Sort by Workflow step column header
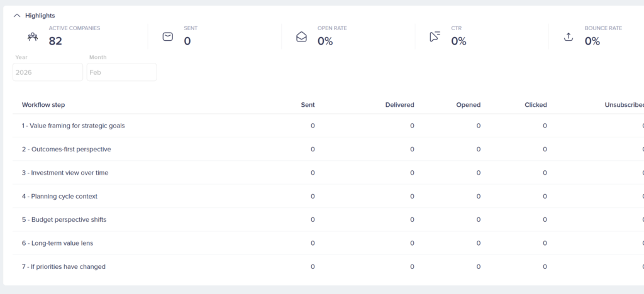This screenshot has width=644, height=294. (43, 105)
